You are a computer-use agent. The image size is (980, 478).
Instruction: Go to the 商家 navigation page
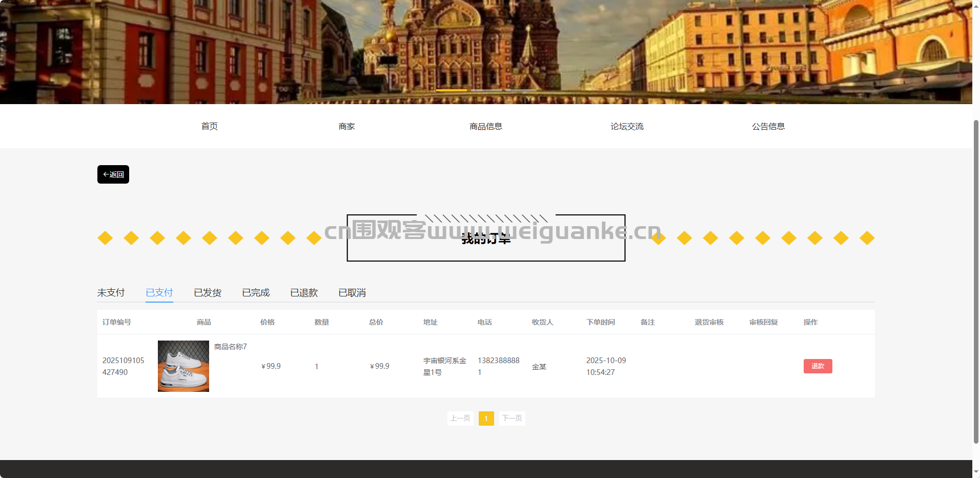346,126
